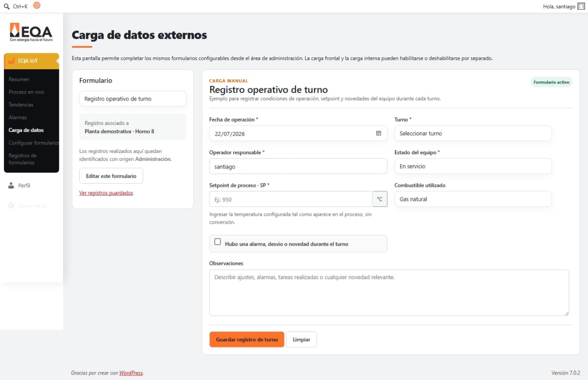588x380 pixels.
Task: Open the Estado del equipo dropdown
Action: [473, 166]
